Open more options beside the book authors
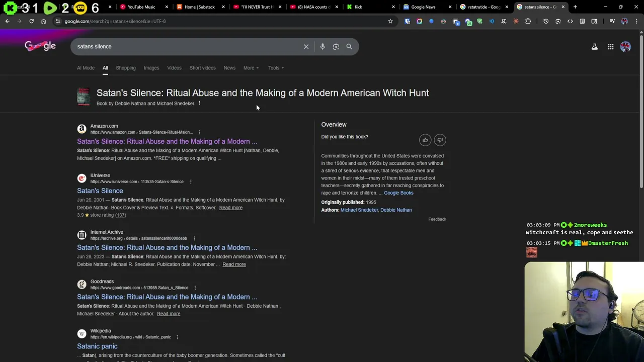Image resolution: width=644 pixels, height=362 pixels. [x=199, y=103]
